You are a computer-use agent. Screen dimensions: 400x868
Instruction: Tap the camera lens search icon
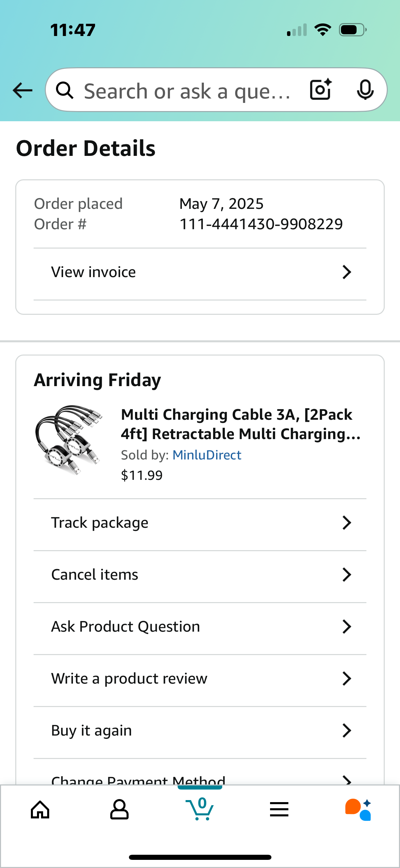pyautogui.click(x=321, y=90)
